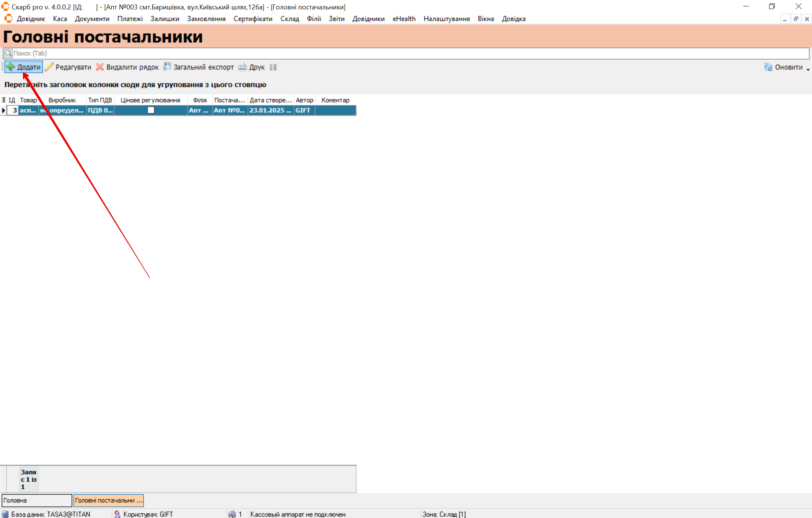Click the green plus Додати icon
This screenshot has width=812, height=518.
click(11, 67)
